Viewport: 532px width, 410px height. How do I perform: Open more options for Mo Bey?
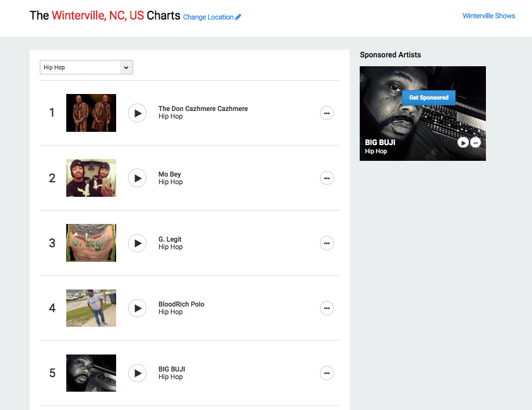pyautogui.click(x=327, y=178)
